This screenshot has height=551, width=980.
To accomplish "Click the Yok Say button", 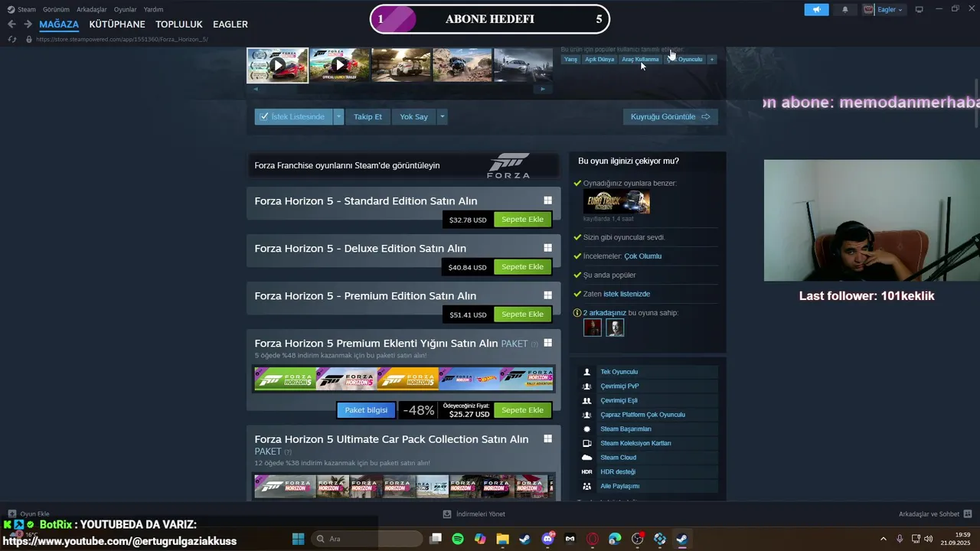I will click(413, 117).
